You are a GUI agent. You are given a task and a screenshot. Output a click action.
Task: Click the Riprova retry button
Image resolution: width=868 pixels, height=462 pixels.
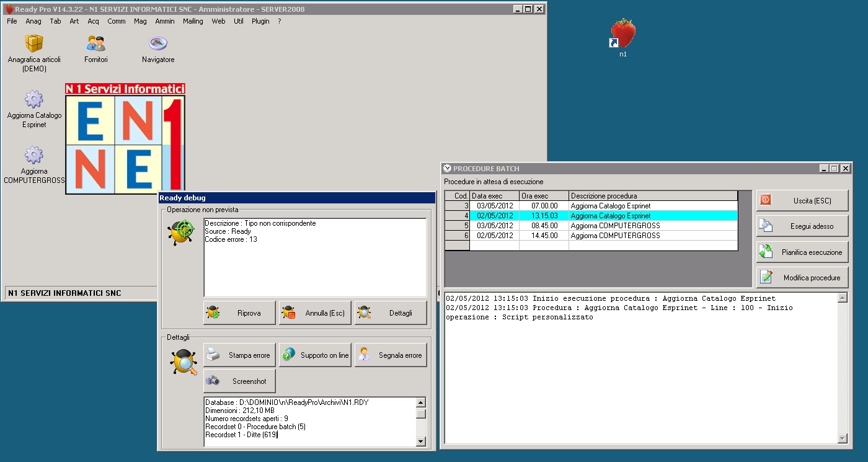click(239, 313)
